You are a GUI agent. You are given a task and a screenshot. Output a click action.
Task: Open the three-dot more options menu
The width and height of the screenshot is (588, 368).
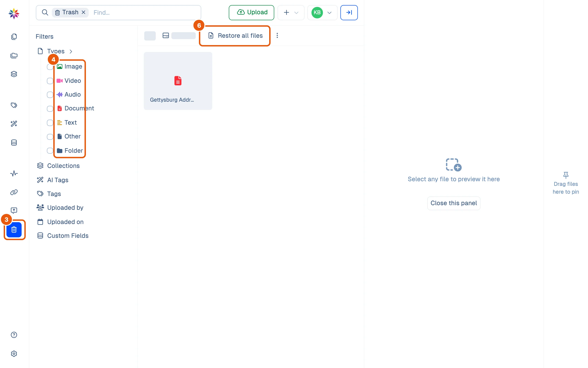tap(277, 35)
